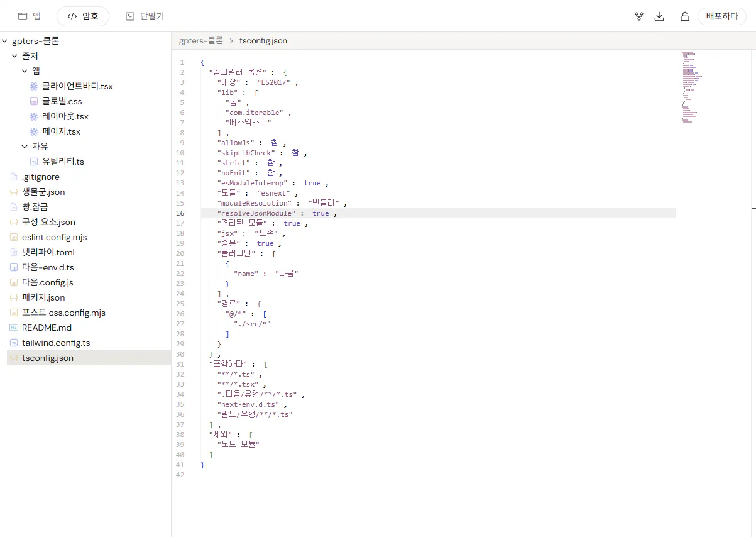Collapse the 출처 folder
Viewport: 756px width, 537px height.
tap(15, 56)
